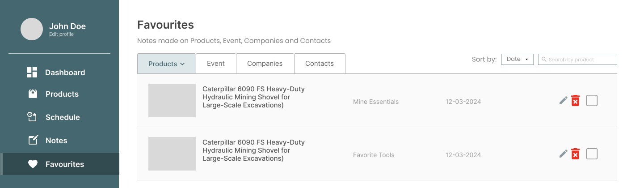This screenshot has height=188, width=644.
Task: Switch to the Event tab
Action: [x=216, y=64]
